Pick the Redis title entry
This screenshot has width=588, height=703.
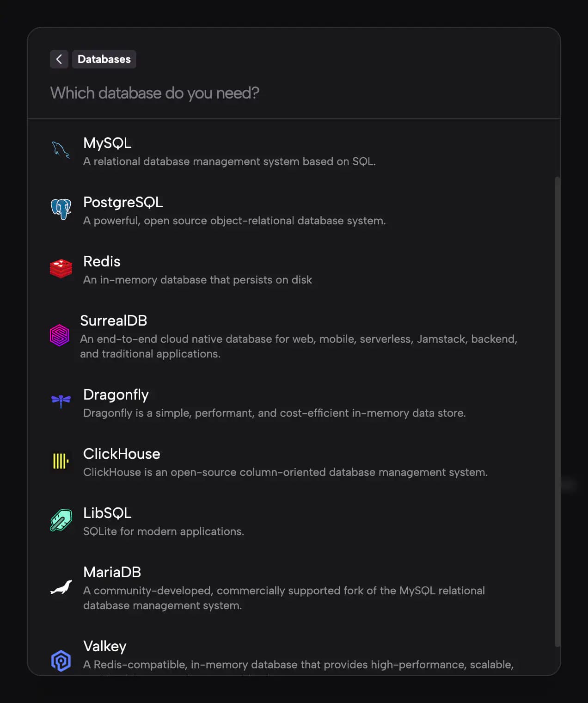[x=102, y=262]
